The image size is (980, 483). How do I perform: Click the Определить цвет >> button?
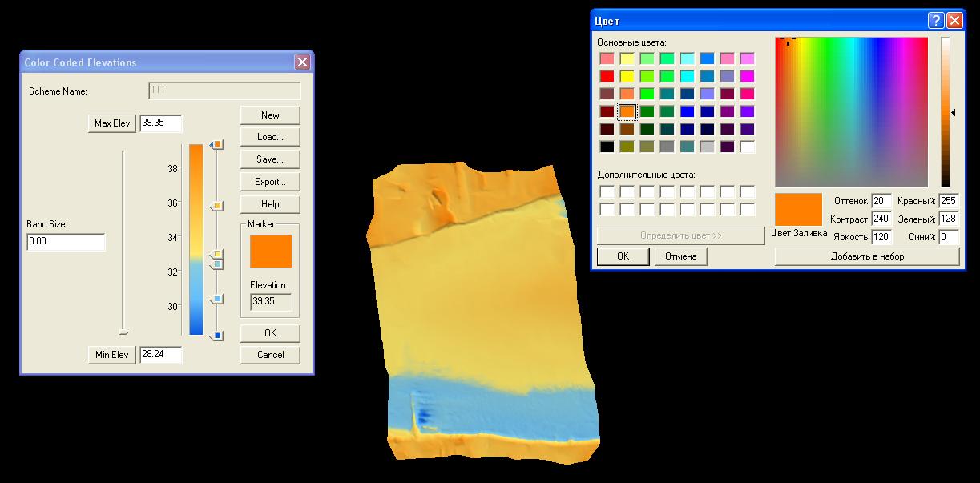[x=681, y=235]
